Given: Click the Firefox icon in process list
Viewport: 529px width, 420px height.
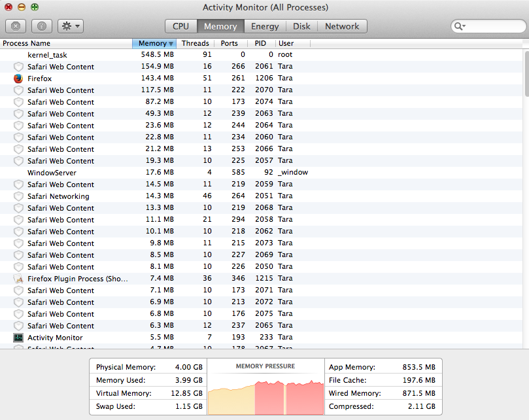Looking at the screenshot, I should (x=18, y=79).
